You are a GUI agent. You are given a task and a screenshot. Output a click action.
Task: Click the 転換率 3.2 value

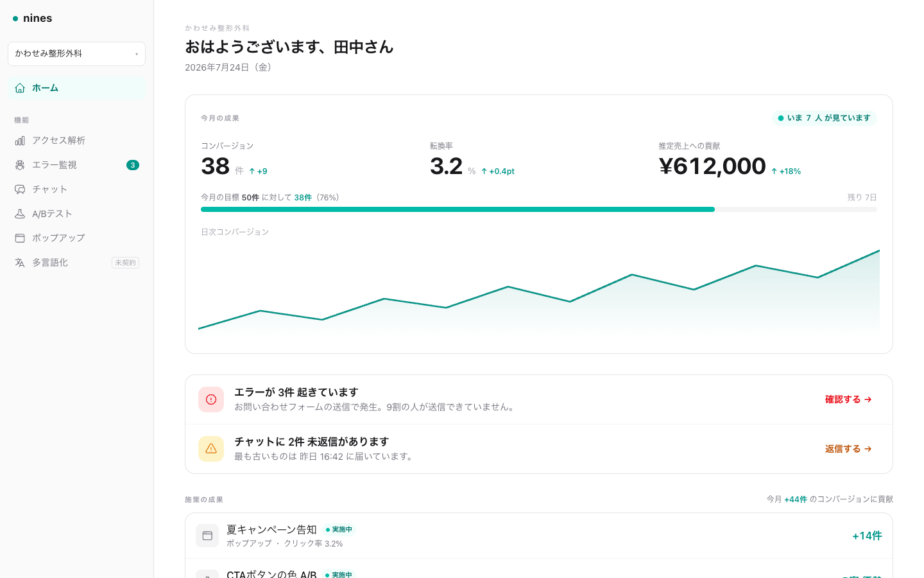446,166
